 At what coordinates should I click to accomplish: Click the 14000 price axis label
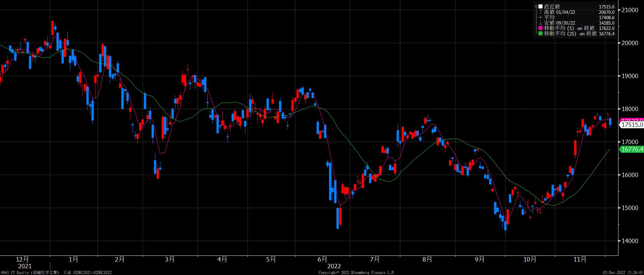pyautogui.click(x=630, y=241)
